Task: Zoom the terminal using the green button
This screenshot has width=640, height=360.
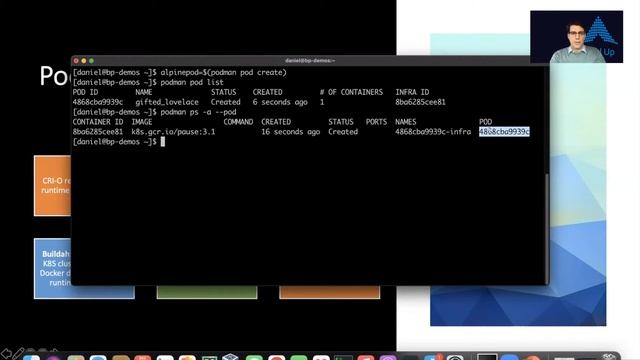Action: [91, 61]
